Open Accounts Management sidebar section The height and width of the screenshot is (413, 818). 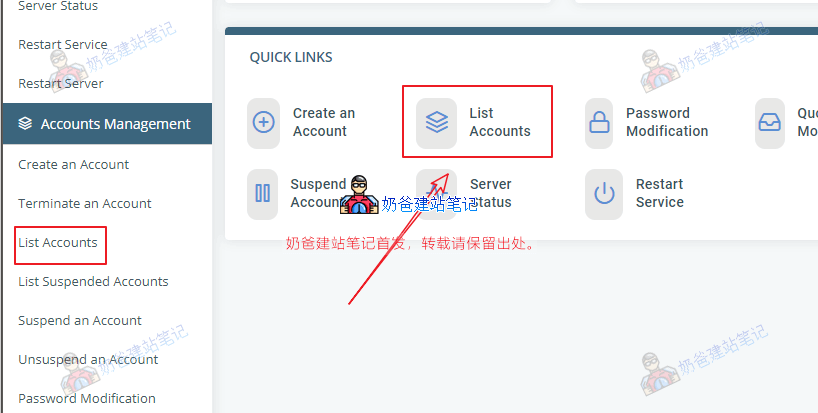click(x=107, y=124)
